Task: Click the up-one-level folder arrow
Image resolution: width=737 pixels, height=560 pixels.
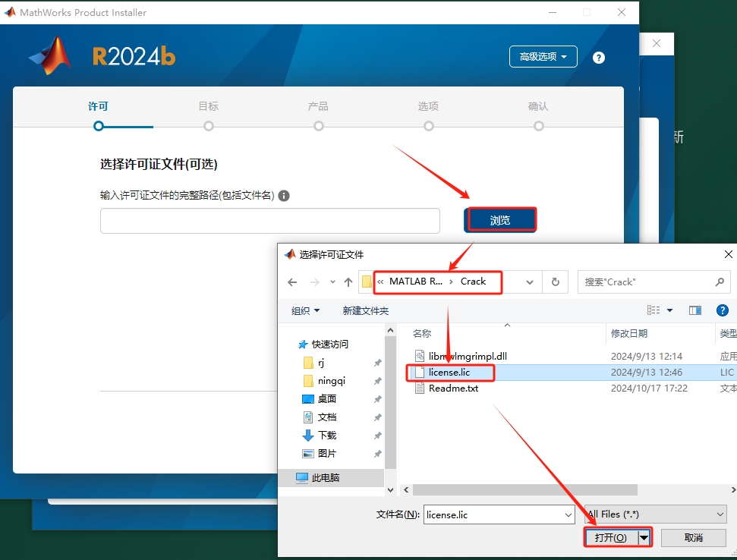Action: pyautogui.click(x=348, y=282)
